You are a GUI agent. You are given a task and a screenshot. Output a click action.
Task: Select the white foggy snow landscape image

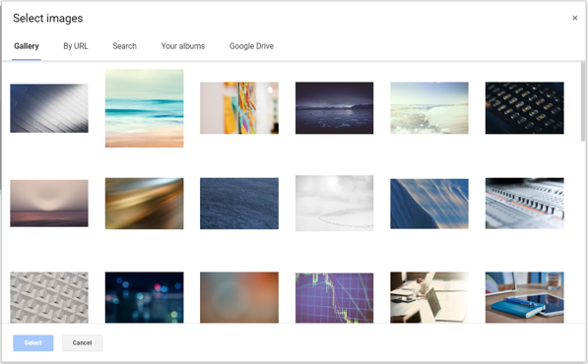pos(334,203)
